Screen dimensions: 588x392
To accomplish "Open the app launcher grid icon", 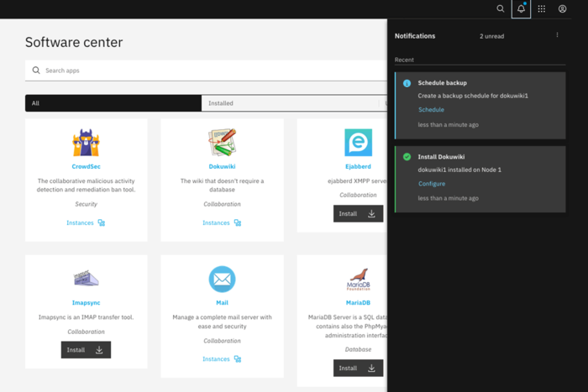I will [542, 8].
